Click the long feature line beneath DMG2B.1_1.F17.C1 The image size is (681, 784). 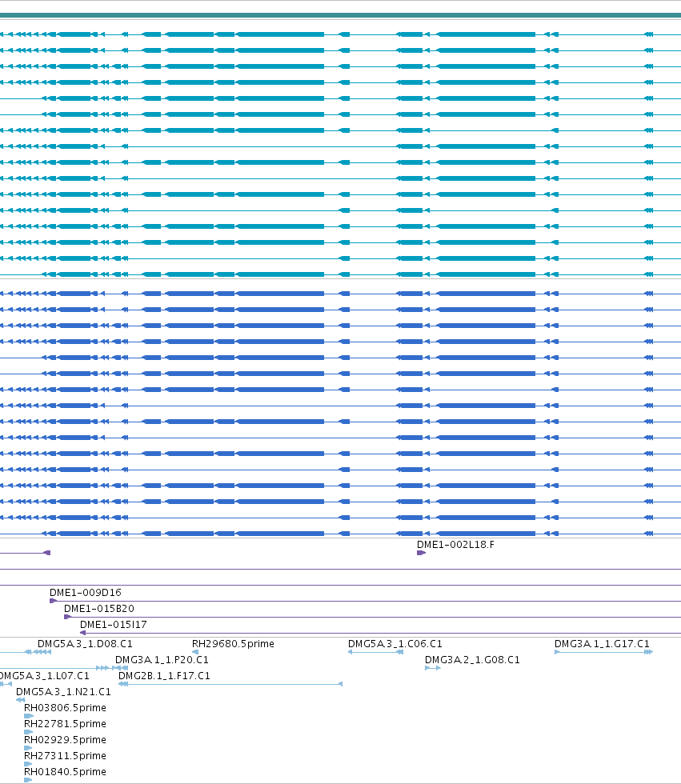click(230, 683)
